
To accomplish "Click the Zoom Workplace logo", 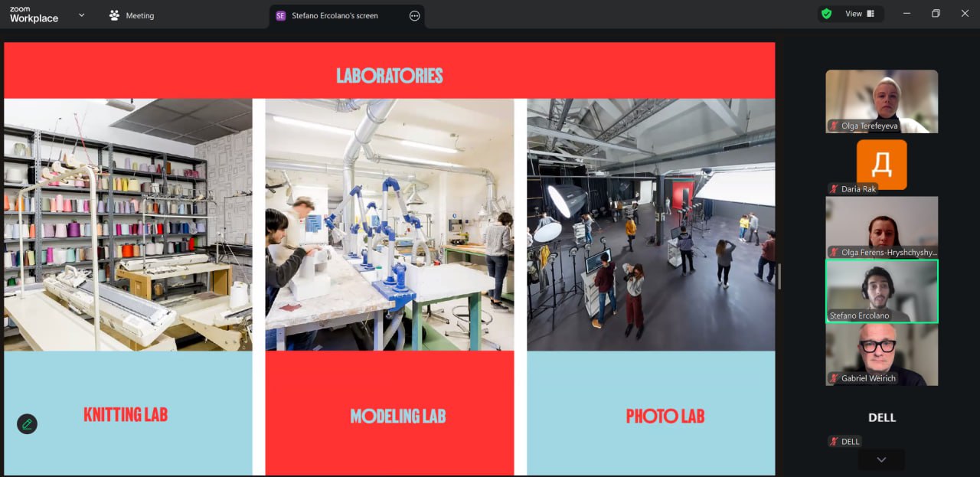I will click(34, 15).
